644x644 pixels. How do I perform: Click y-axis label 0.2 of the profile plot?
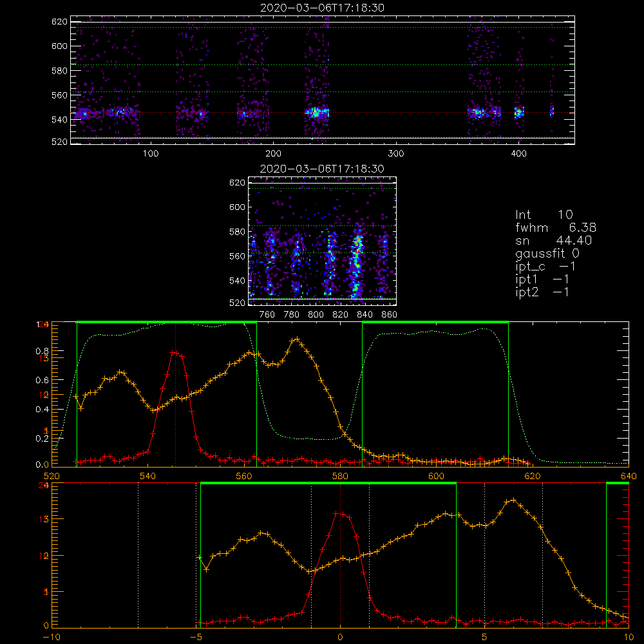pos(43,439)
